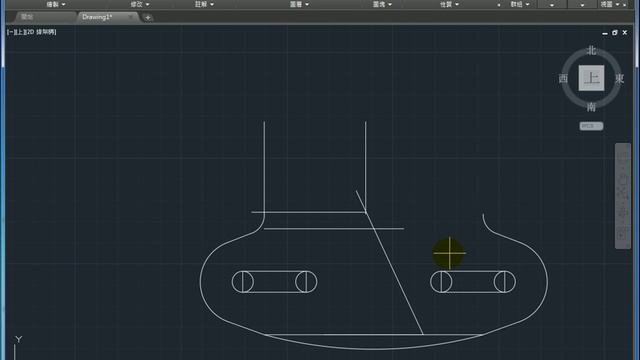The image size is (640, 360).
Task: Close the Drawing1* tab
Action: [130, 17]
